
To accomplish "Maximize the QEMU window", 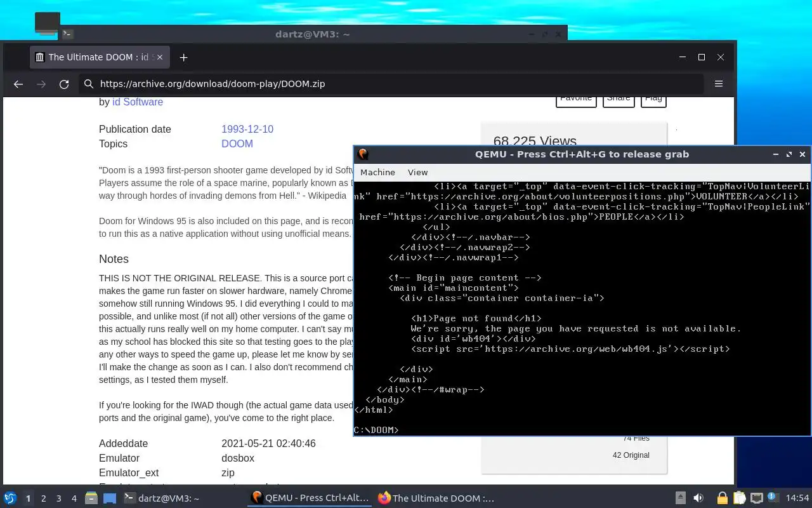I will pyautogui.click(x=789, y=154).
